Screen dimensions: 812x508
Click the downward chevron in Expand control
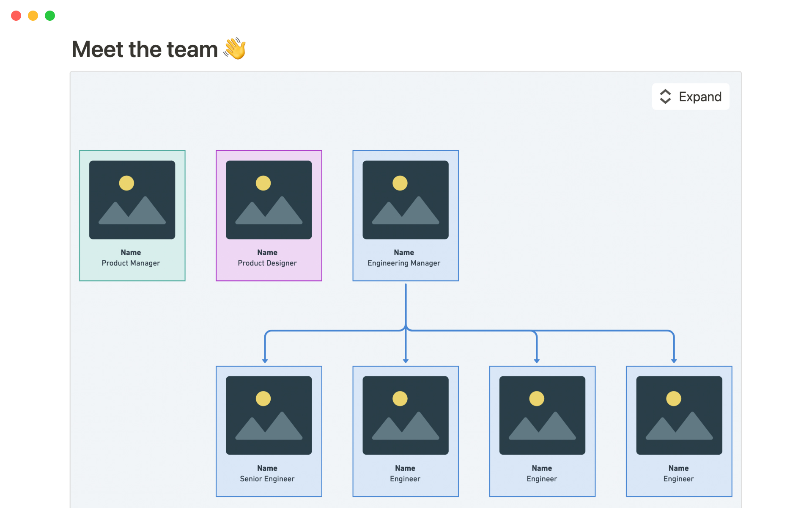tap(664, 100)
